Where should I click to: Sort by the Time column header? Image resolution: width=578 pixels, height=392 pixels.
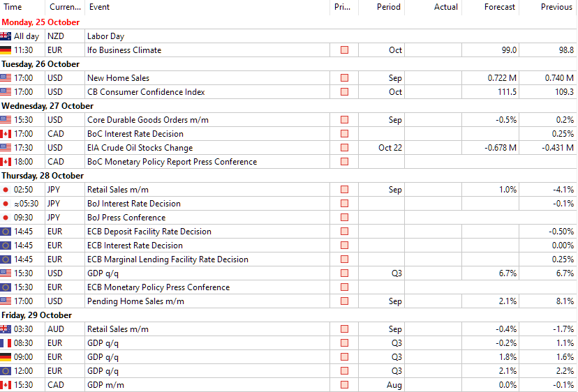pos(22,7)
